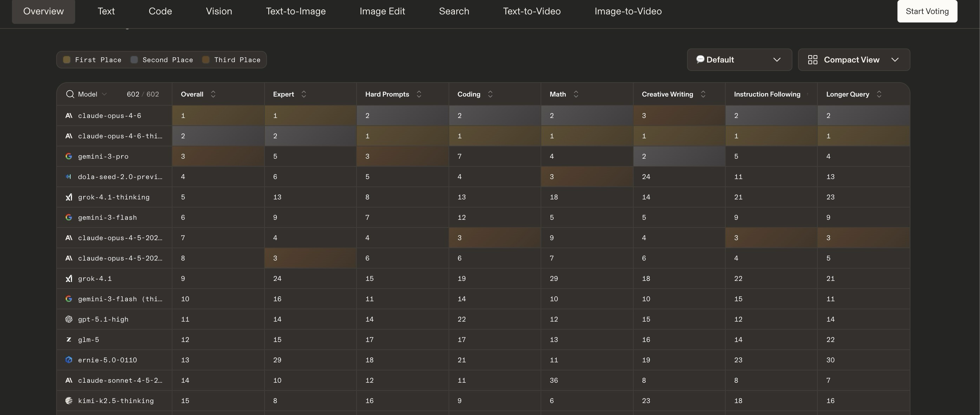Toggle the Math column sort arrows

[x=576, y=94]
